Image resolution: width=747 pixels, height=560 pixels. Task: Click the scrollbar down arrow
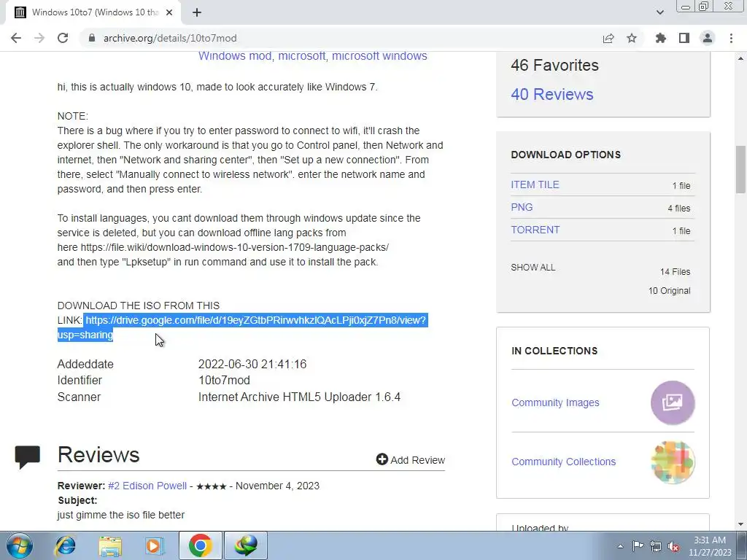[740, 524]
